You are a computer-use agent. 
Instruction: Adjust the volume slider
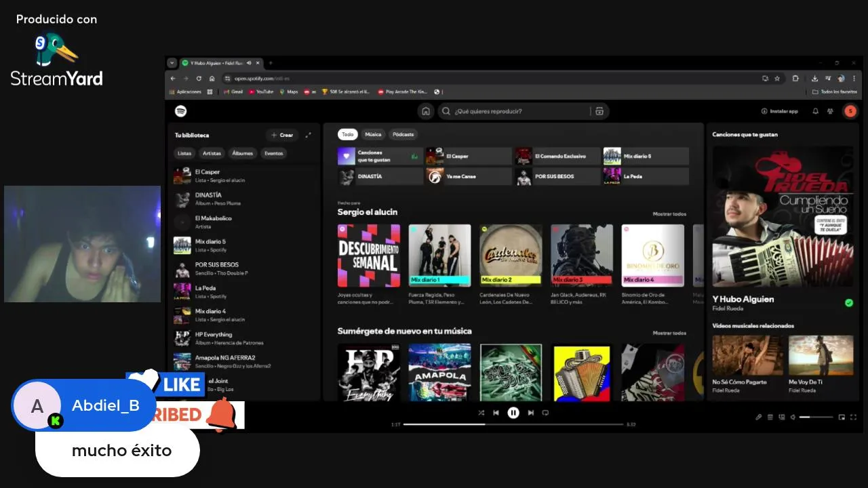[x=816, y=417]
